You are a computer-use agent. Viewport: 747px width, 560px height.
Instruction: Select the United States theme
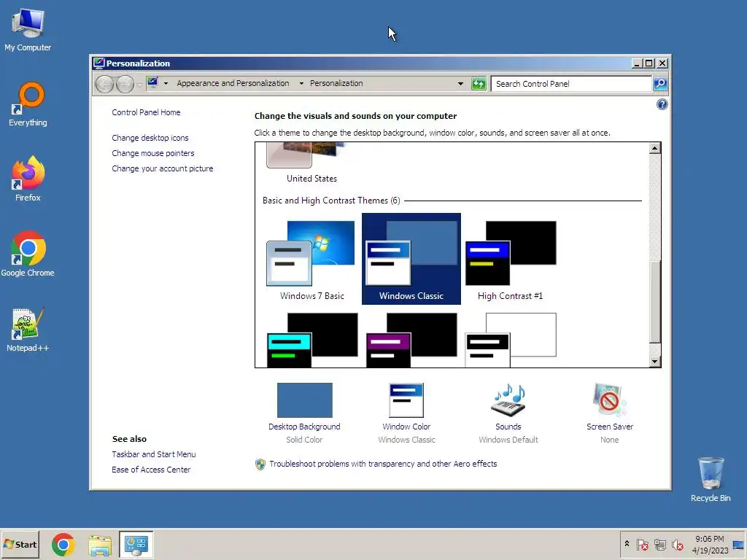click(311, 163)
